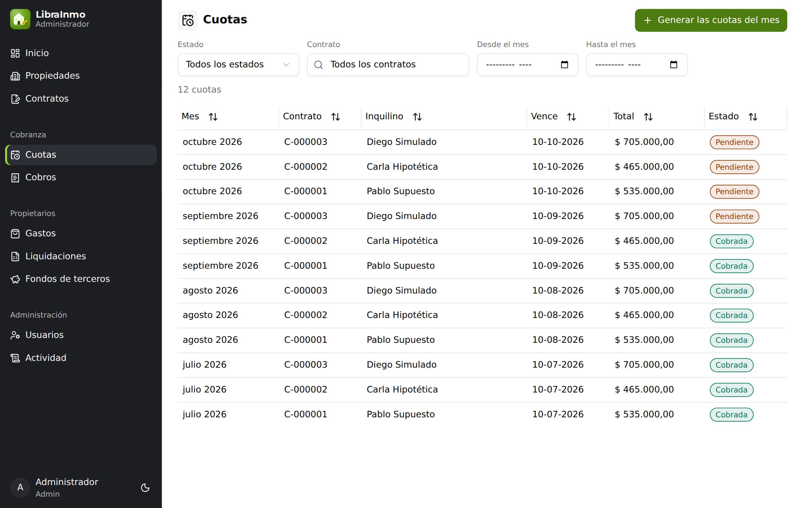
Task: Click the Total column header text
Action: 623,116
